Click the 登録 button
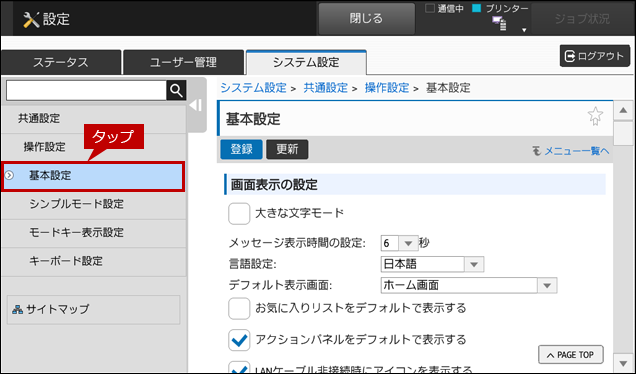The image size is (636, 374). click(x=241, y=149)
